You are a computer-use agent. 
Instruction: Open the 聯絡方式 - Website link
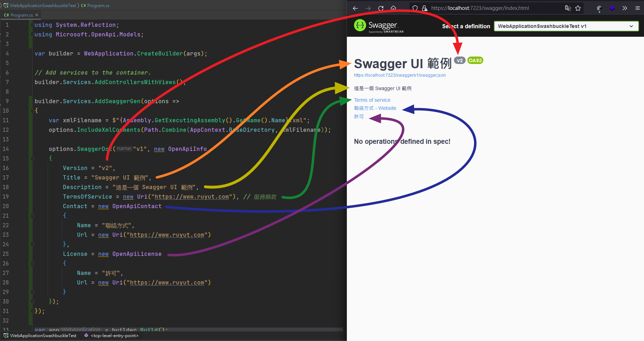375,108
